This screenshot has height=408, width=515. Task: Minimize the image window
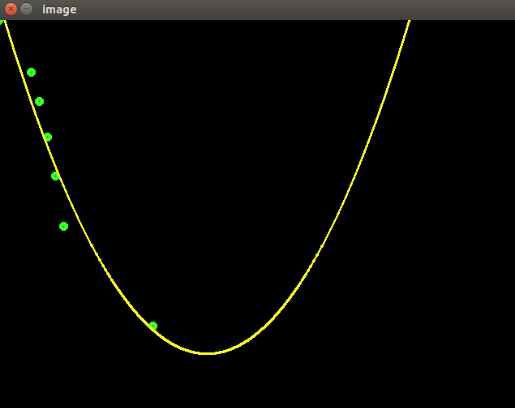coord(27,9)
